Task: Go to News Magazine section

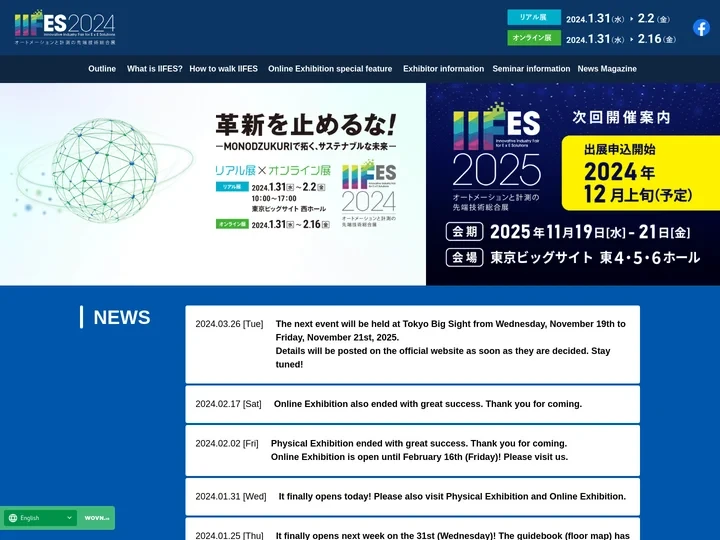Action: pyautogui.click(x=607, y=69)
